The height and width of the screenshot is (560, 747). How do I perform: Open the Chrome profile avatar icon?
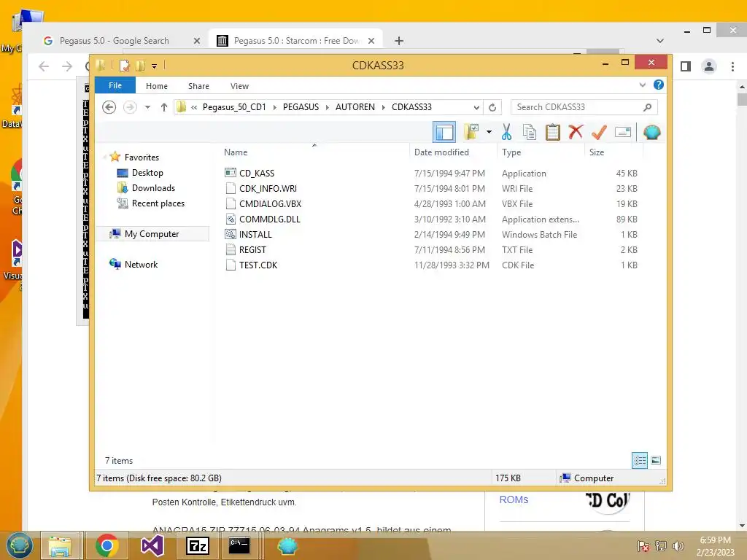(709, 66)
